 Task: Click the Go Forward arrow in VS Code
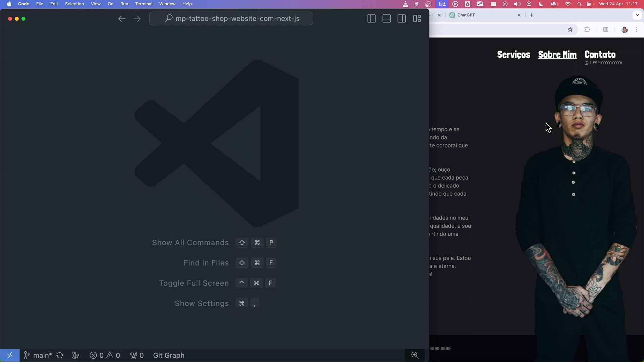137,19
